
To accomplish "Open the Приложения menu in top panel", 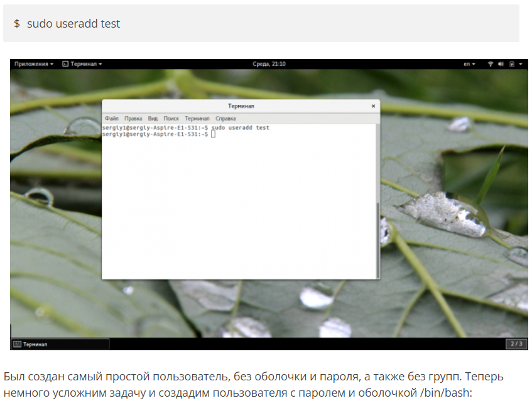I will (x=33, y=64).
